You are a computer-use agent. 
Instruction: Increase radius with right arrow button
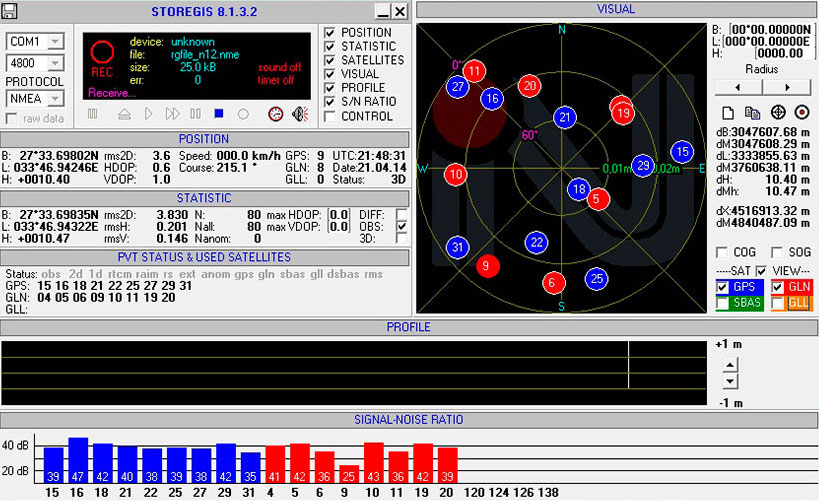click(787, 87)
